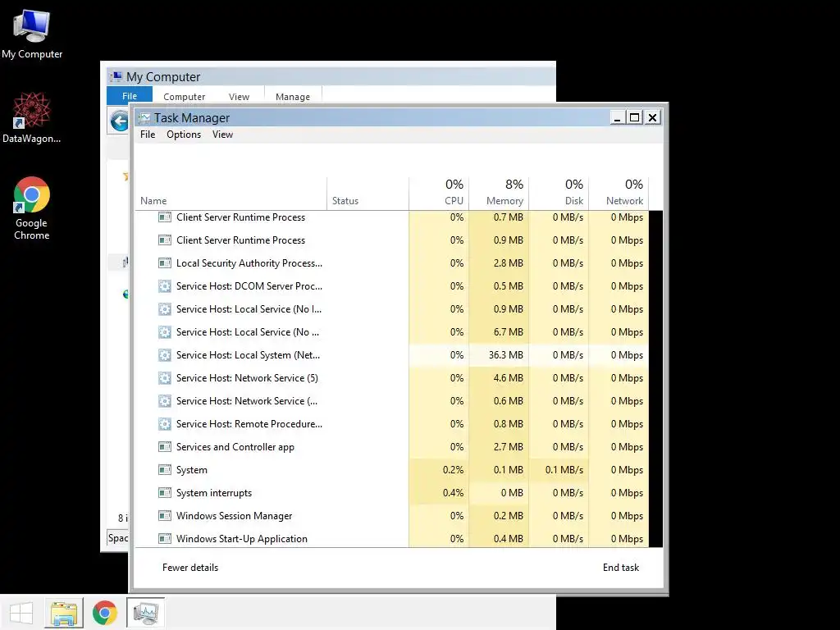This screenshot has height=630, width=840.
Task: Click gear icon of Service Host: Network Service (5)
Action: (164, 378)
